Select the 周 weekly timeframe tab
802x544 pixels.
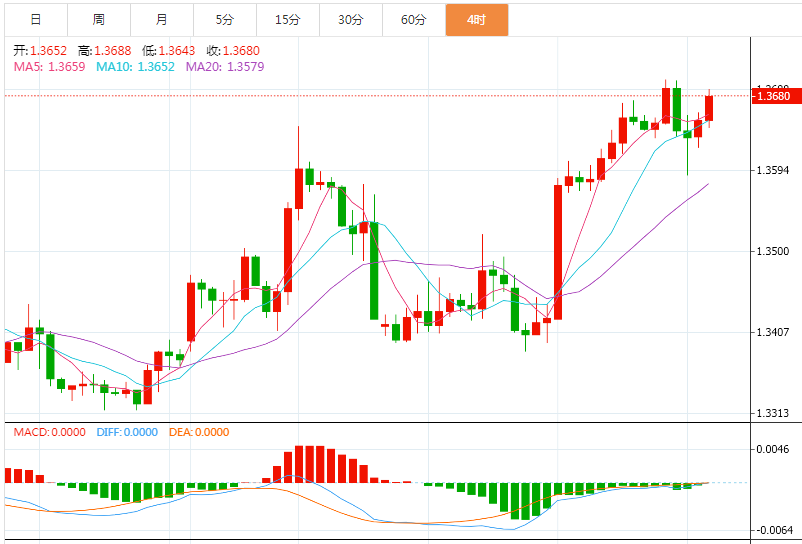pyautogui.click(x=99, y=20)
